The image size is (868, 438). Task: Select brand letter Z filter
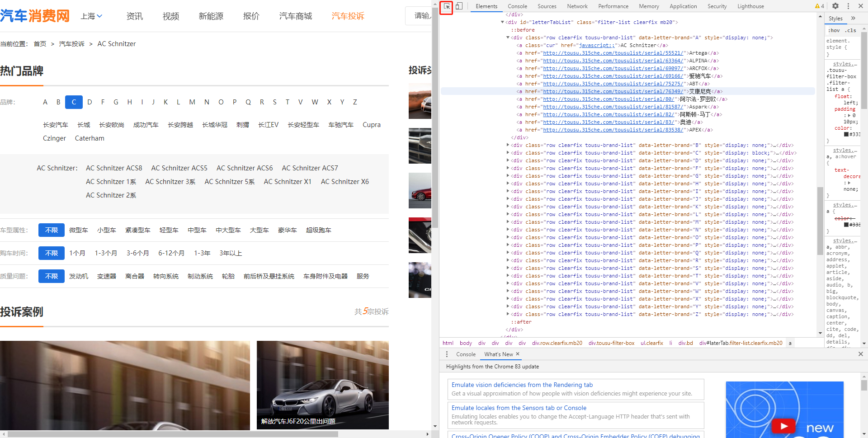[x=355, y=102]
